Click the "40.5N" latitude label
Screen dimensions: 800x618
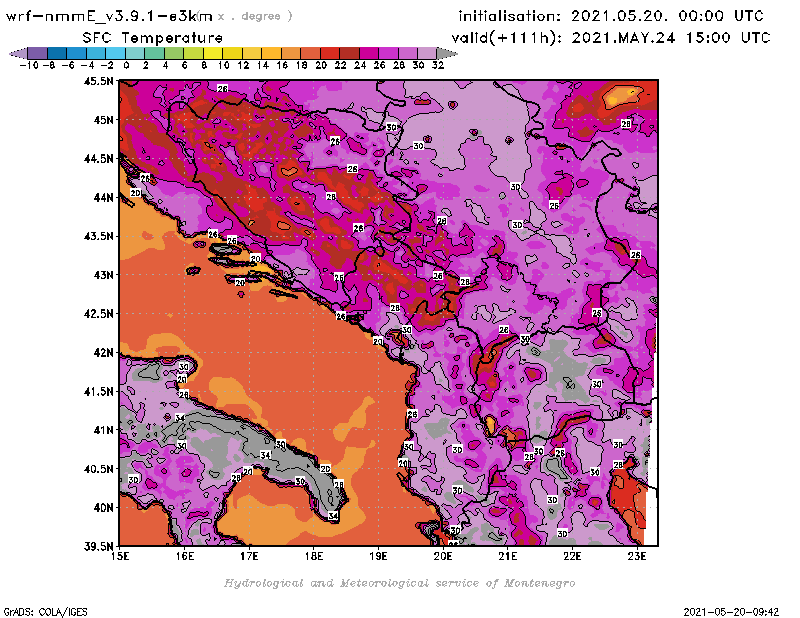point(98,469)
